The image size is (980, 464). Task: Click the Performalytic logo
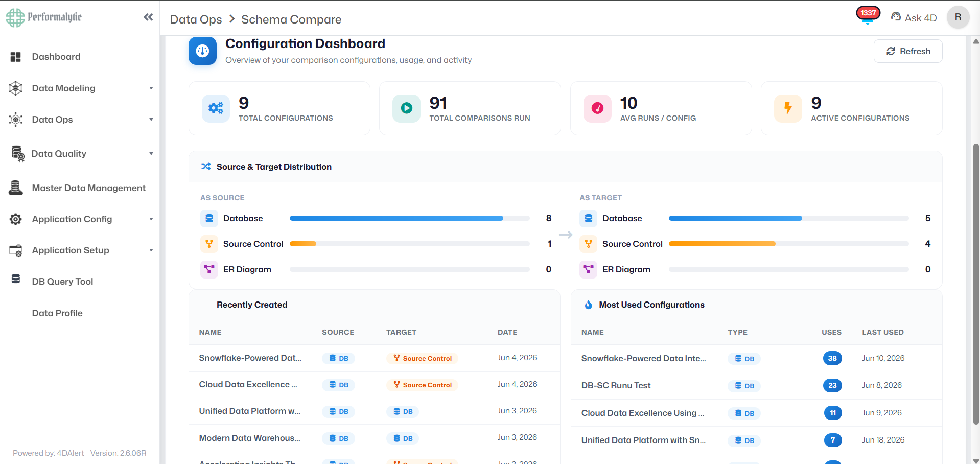tap(44, 17)
